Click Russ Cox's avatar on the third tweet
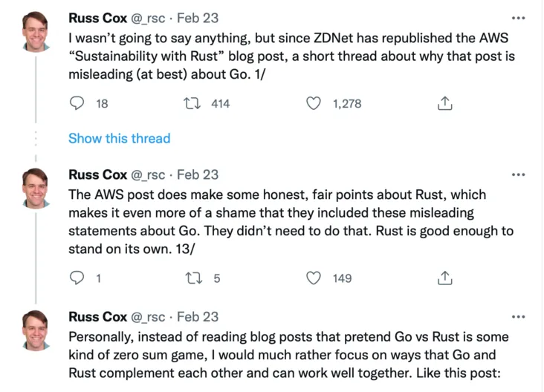Viewport: 544px width, 392px height. click(x=35, y=330)
